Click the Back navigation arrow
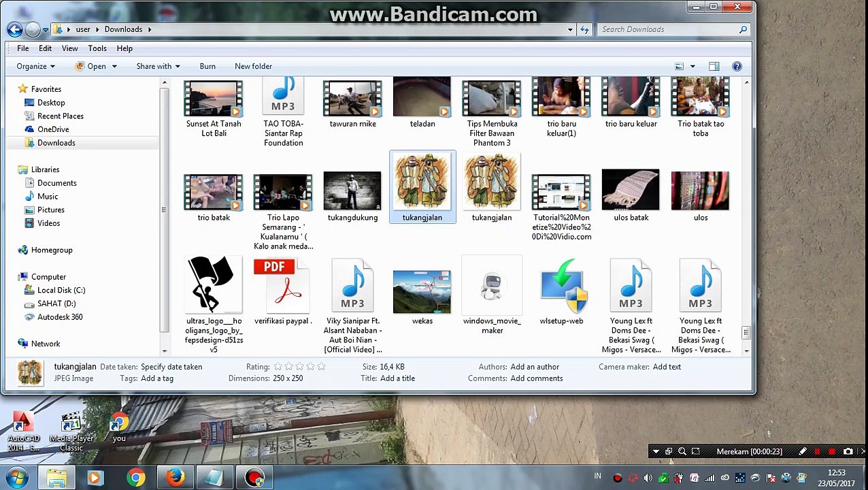This screenshot has width=868, height=490. pyautogui.click(x=14, y=29)
